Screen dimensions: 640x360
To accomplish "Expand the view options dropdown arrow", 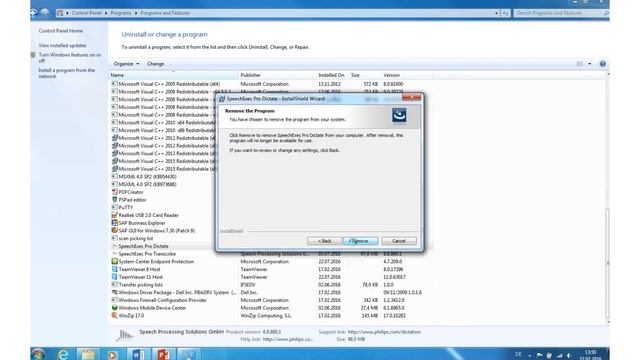I will (589, 64).
